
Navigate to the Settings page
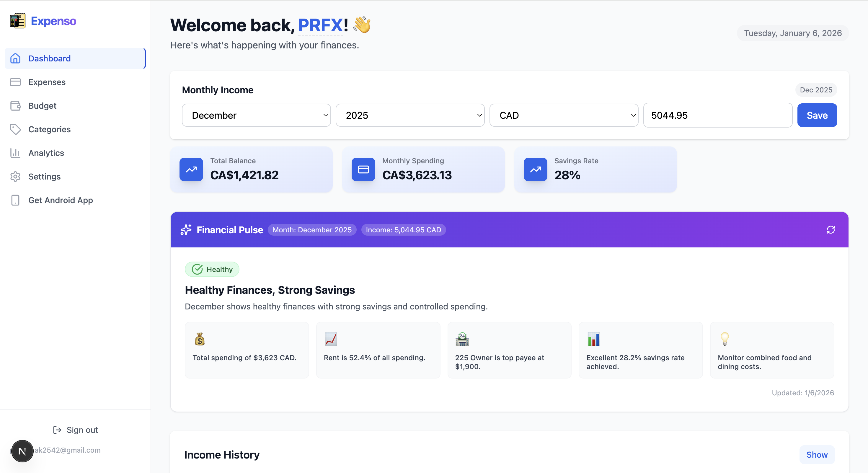[45, 176]
